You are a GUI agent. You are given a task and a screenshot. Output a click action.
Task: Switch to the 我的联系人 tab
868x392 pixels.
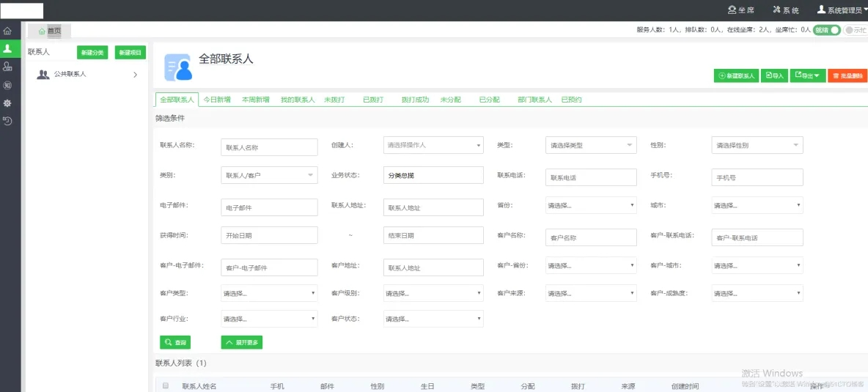[x=298, y=100]
